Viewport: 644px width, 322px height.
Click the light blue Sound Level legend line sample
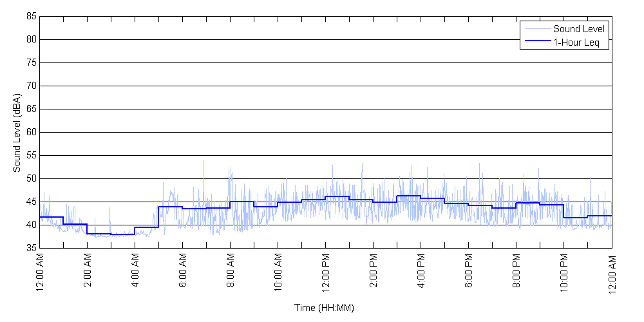click(x=537, y=29)
